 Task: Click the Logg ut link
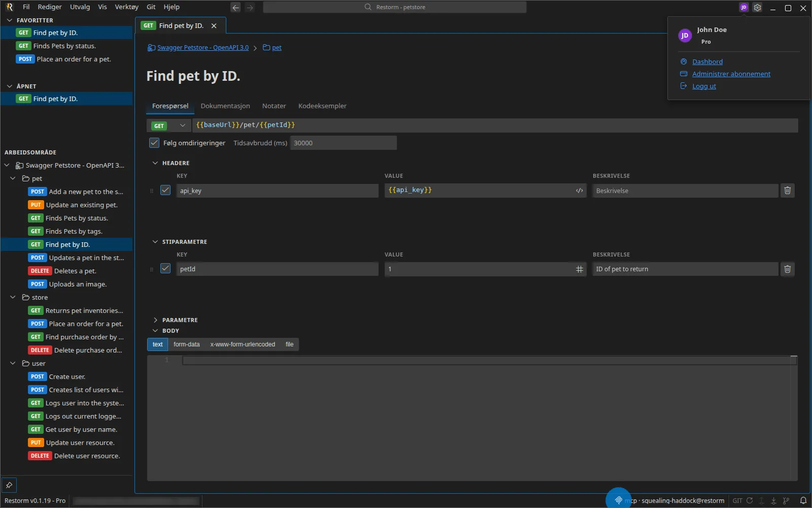tap(704, 86)
